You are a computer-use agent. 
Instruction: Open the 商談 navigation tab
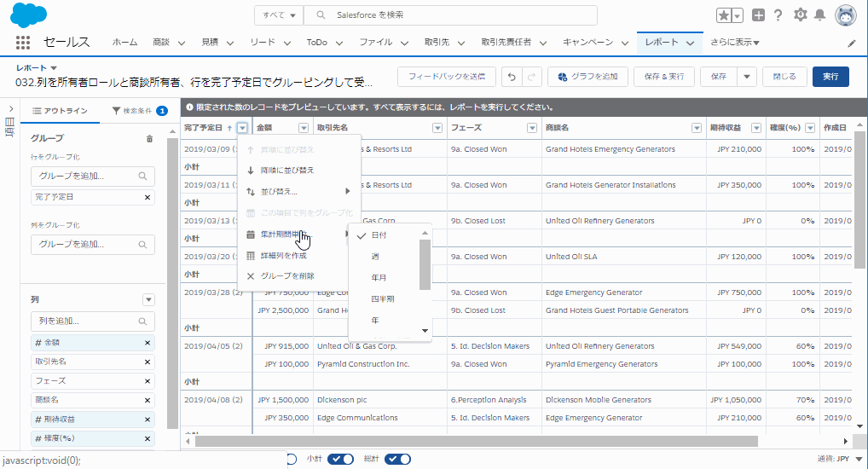click(161, 43)
